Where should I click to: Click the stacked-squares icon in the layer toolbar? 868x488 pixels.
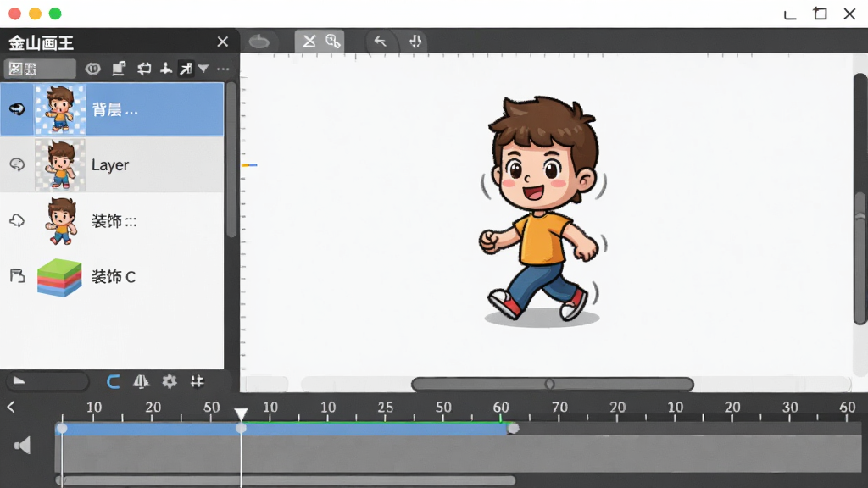click(x=119, y=69)
